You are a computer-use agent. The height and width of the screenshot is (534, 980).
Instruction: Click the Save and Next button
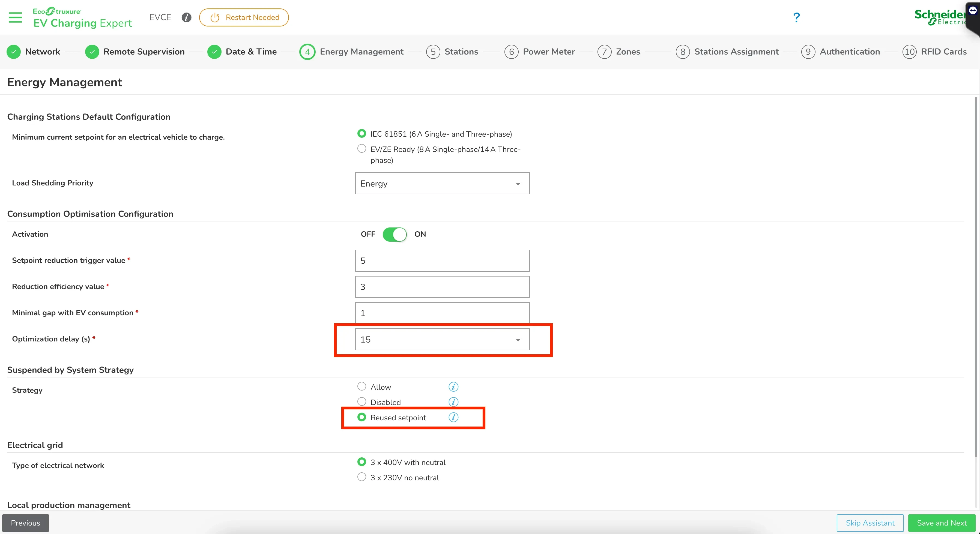pos(942,523)
